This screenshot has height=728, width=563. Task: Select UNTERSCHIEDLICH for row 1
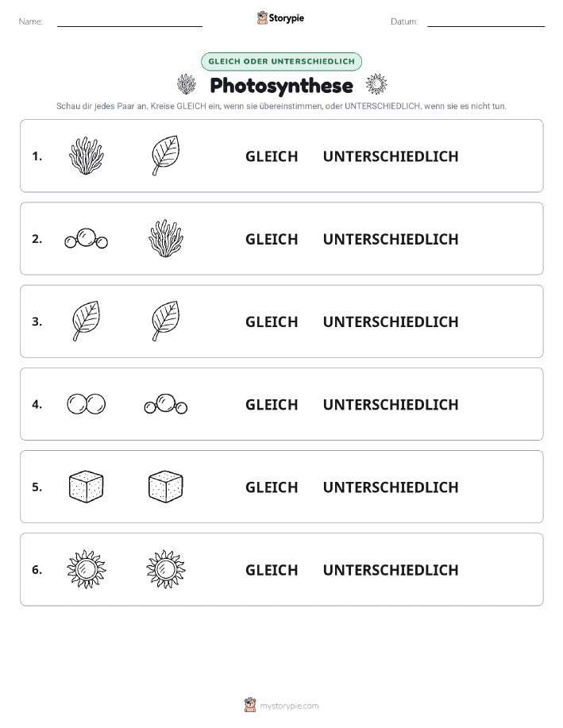point(391,156)
